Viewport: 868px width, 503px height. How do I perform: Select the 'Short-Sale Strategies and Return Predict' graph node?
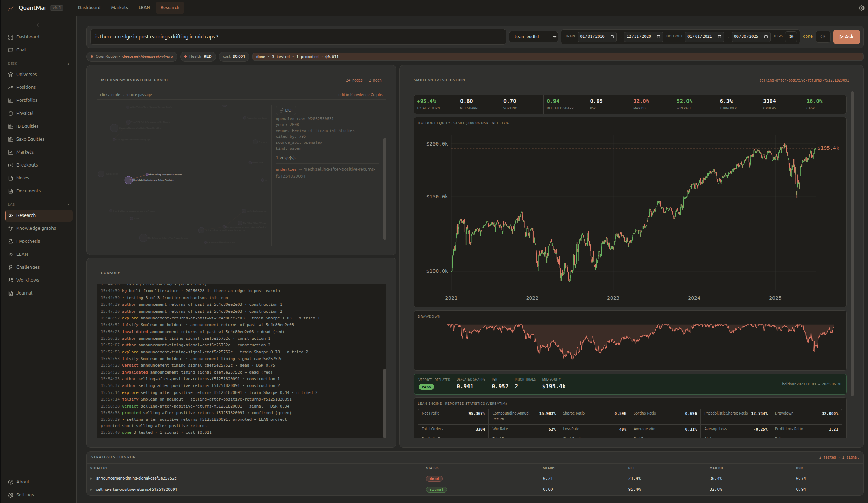point(129,180)
